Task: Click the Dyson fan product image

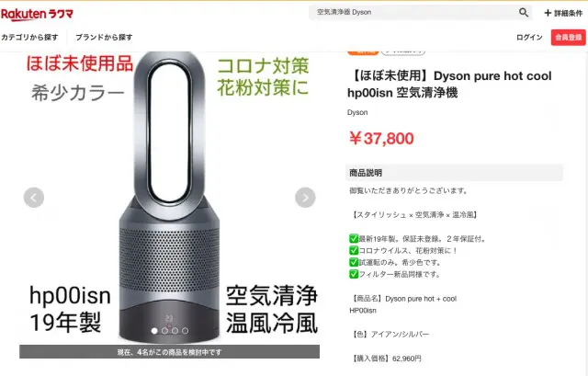Action: coord(169,197)
